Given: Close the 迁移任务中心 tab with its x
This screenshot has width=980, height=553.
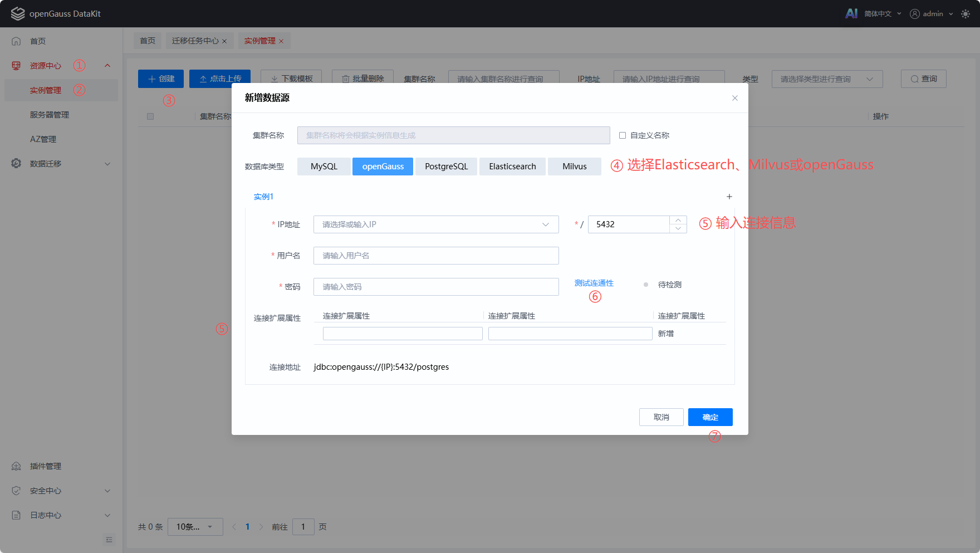Looking at the screenshot, I should [x=224, y=41].
